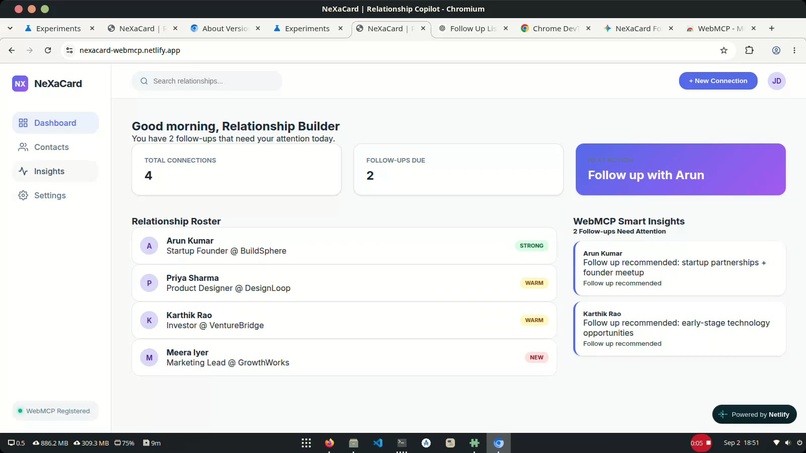Click the Settings gear icon
The width and height of the screenshot is (806, 453).
23,195
